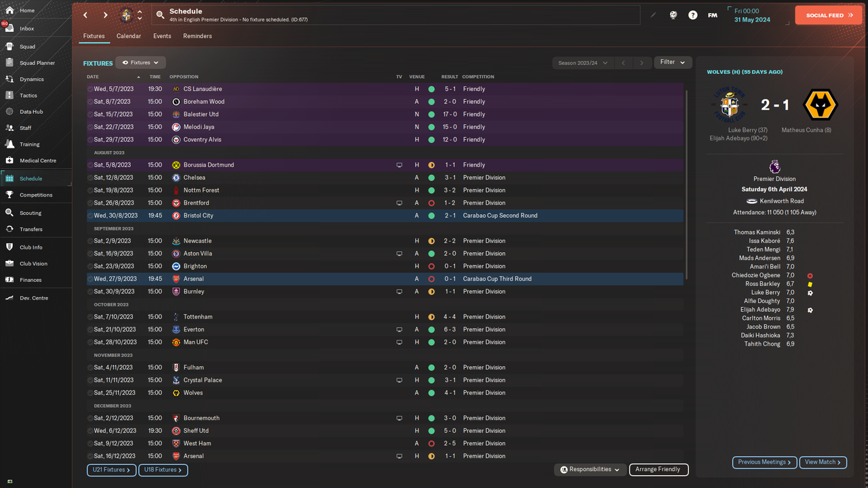Select the Everton 6 - 3 fixture

(384, 329)
